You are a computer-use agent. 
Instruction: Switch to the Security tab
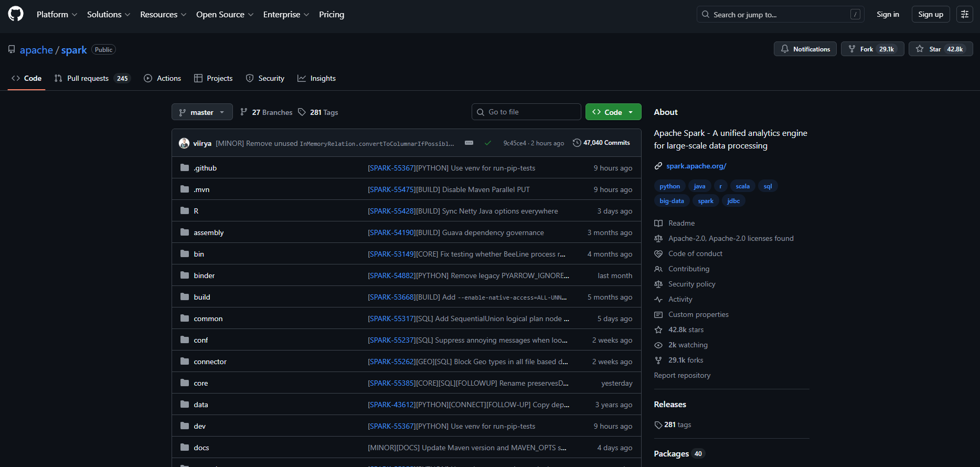[265, 78]
